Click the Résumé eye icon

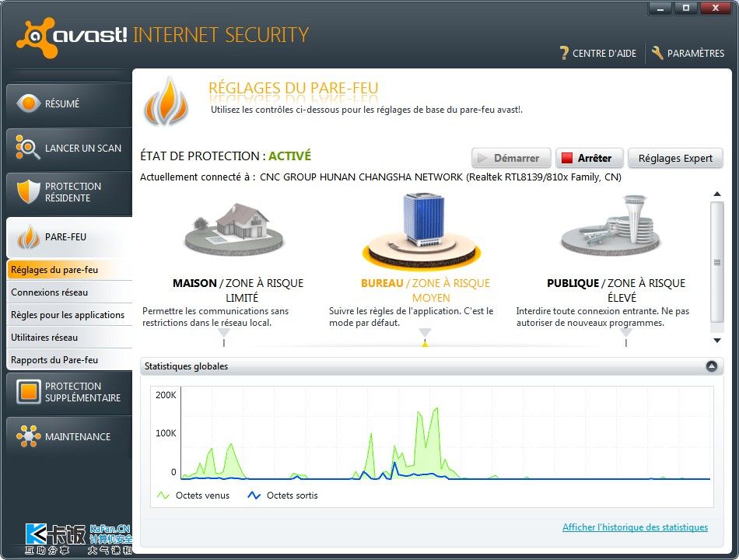[29, 103]
